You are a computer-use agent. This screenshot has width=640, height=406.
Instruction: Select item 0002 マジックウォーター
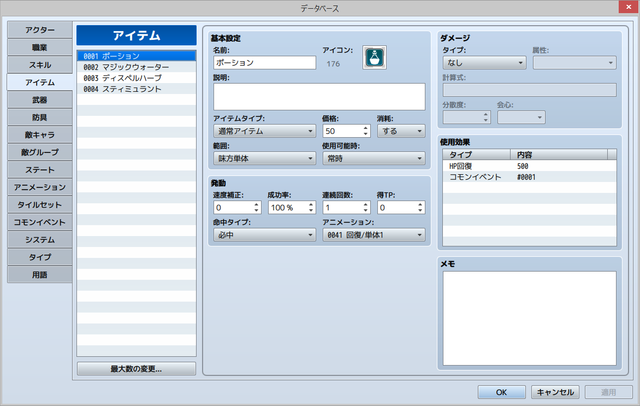click(x=136, y=67)
